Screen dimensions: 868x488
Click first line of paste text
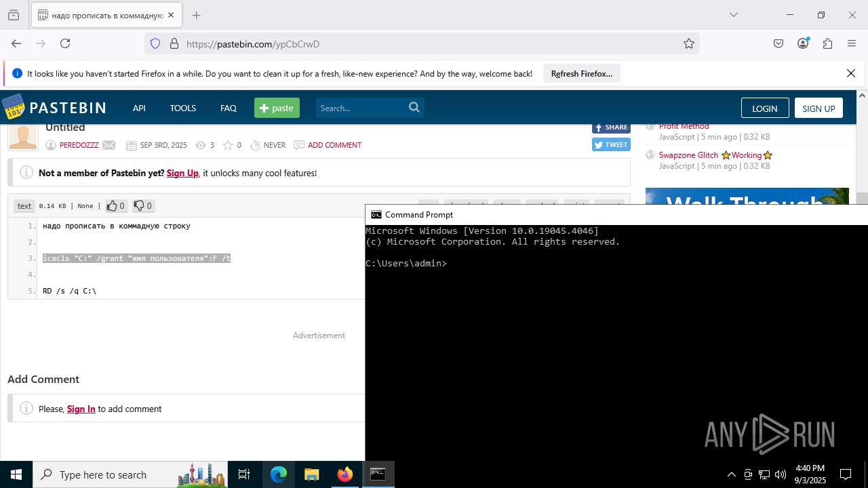point(117,226)
